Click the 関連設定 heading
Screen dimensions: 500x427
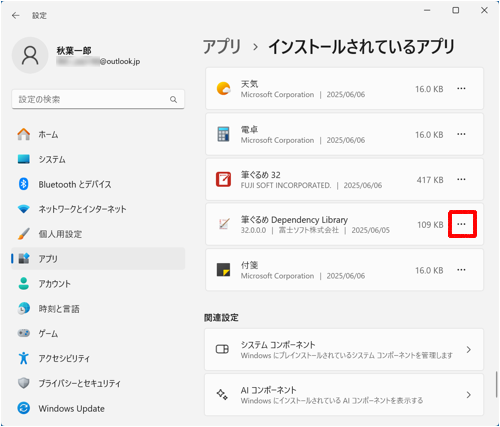pyautogui.click(x=221, y=318)
